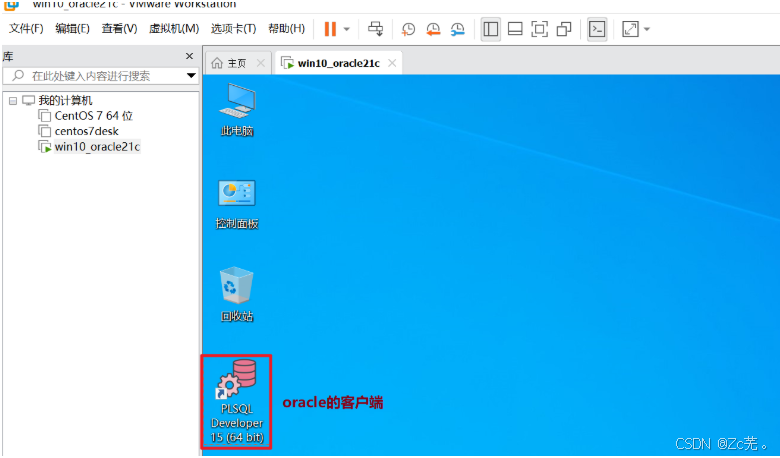The height and width of the screenshot is (458, 780).
Task: Toggle the console view toolbar icon
Action: tap(597, 29)
